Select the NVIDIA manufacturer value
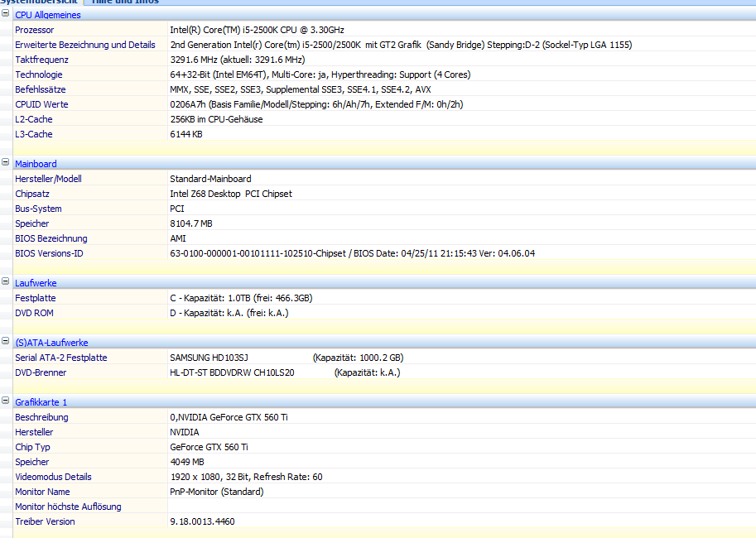 (x=184, y=432)
